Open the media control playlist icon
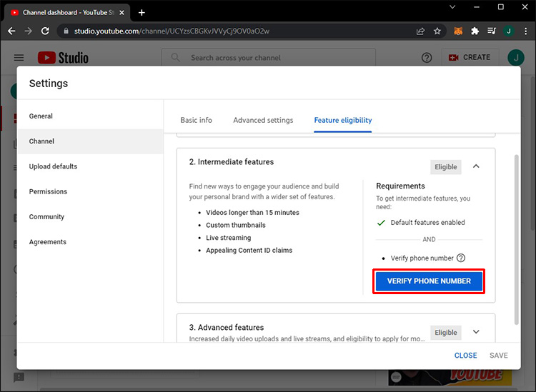Image resolution: width=536 pixels, height=392 pixels. click(492, 31)
